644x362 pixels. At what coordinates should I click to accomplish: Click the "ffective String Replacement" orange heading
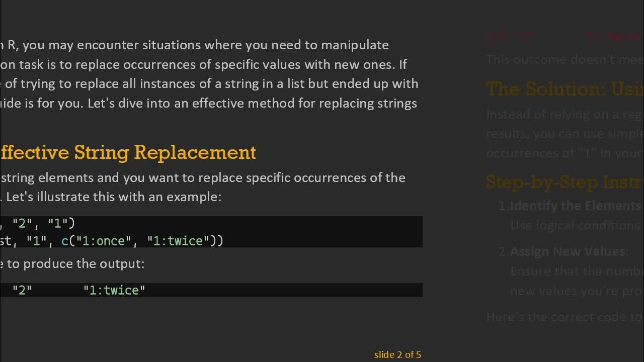click(x=128, y=152)
